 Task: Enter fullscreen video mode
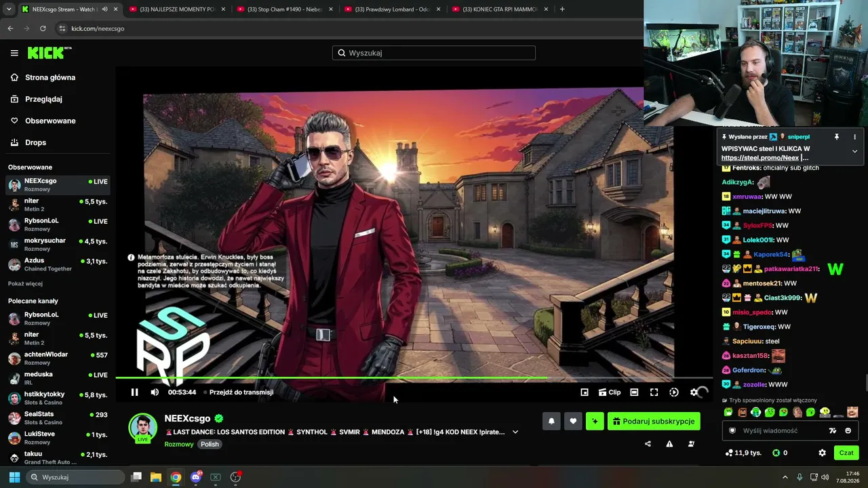point(654,392)
